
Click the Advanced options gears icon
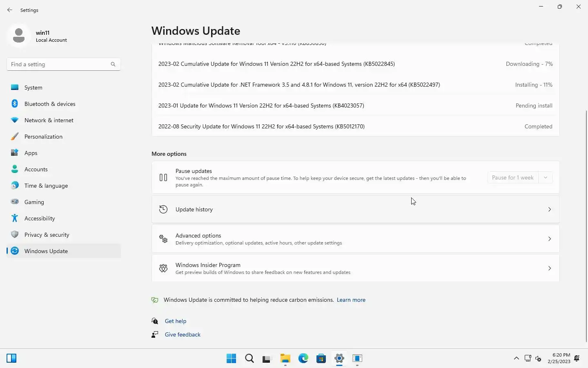click(x=163, y=239)
